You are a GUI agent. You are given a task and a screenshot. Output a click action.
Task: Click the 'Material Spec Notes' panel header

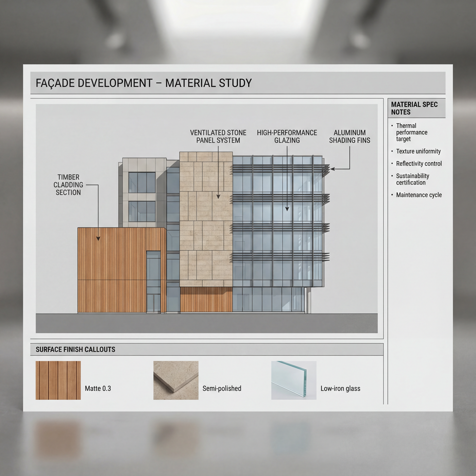[x=414, y=108]
